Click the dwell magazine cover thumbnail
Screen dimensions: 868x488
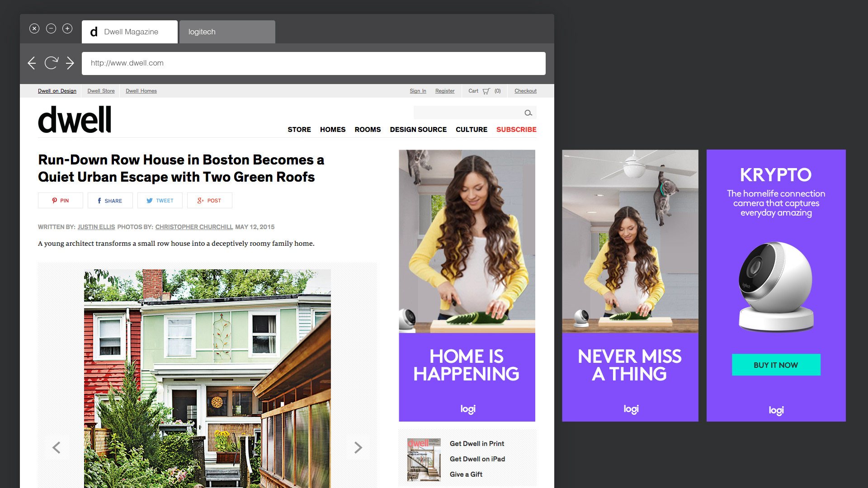(424, 460)
